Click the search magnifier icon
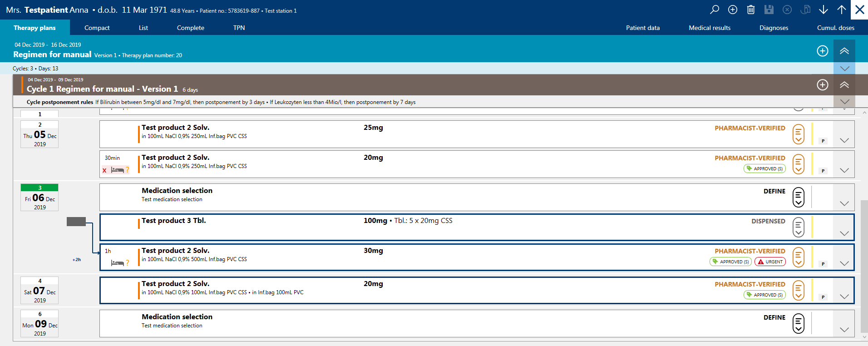 point(715,10)
